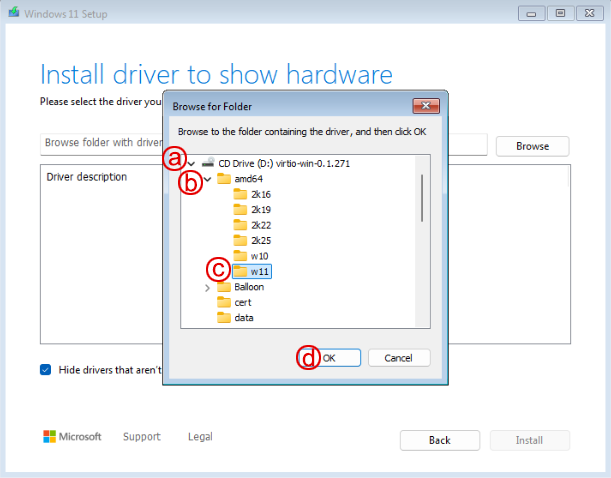This screenshot has width=611, height=478.
Task: Select the w10 folder icon
Action: [240, 256]
